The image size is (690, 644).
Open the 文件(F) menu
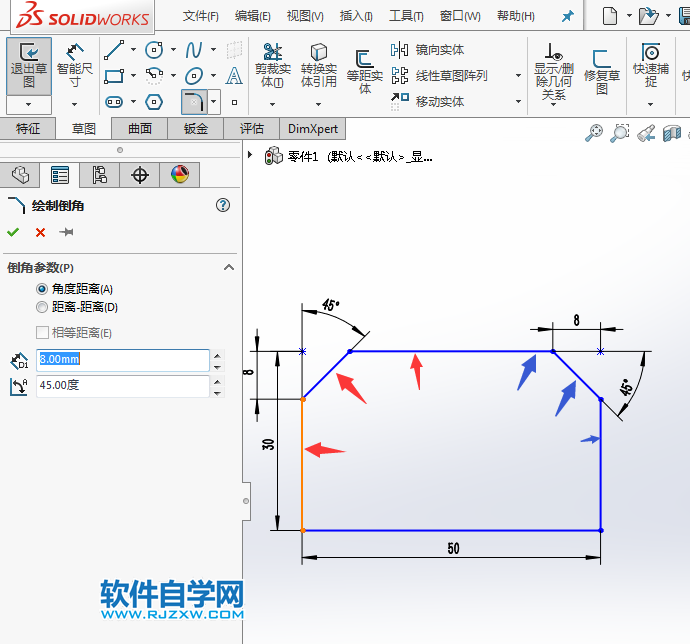(x=201, y=16)
